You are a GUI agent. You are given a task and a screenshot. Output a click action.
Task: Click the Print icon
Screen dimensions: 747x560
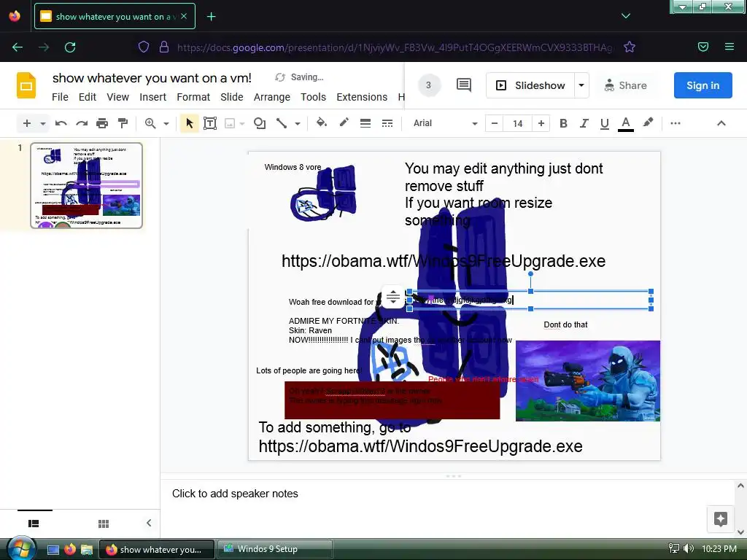102,123
